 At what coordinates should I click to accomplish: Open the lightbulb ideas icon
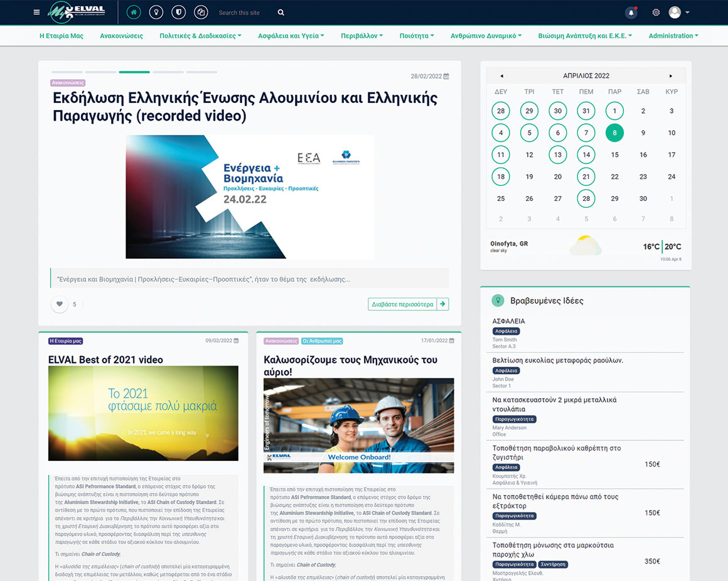(155, 13)
